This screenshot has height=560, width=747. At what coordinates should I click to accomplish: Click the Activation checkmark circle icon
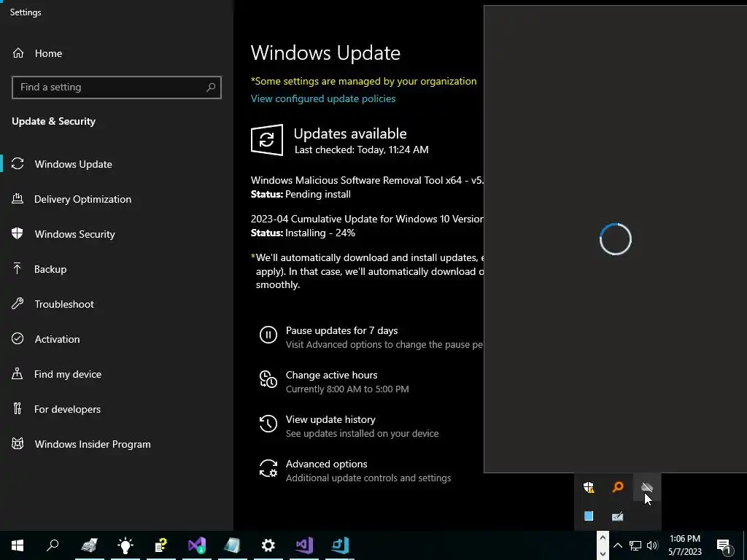[x=18, y=338]
